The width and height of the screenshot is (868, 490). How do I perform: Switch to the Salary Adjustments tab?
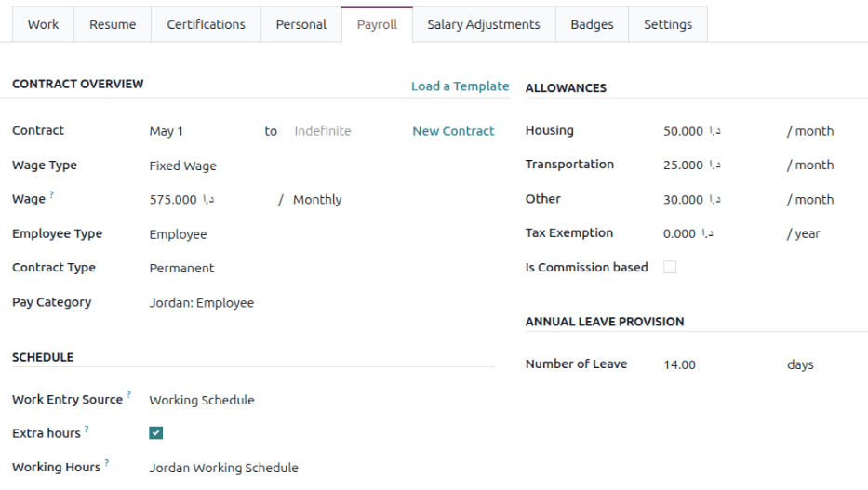(x=484, y=24)
